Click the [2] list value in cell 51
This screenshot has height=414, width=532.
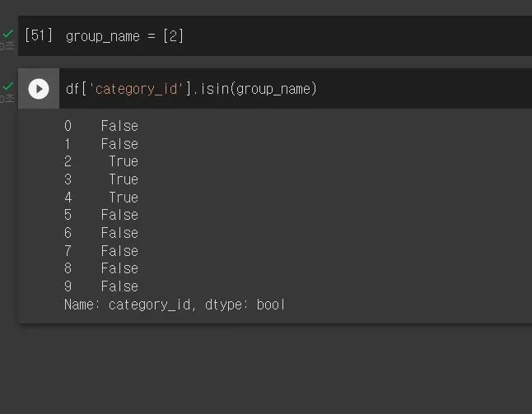tap(173, 36)
